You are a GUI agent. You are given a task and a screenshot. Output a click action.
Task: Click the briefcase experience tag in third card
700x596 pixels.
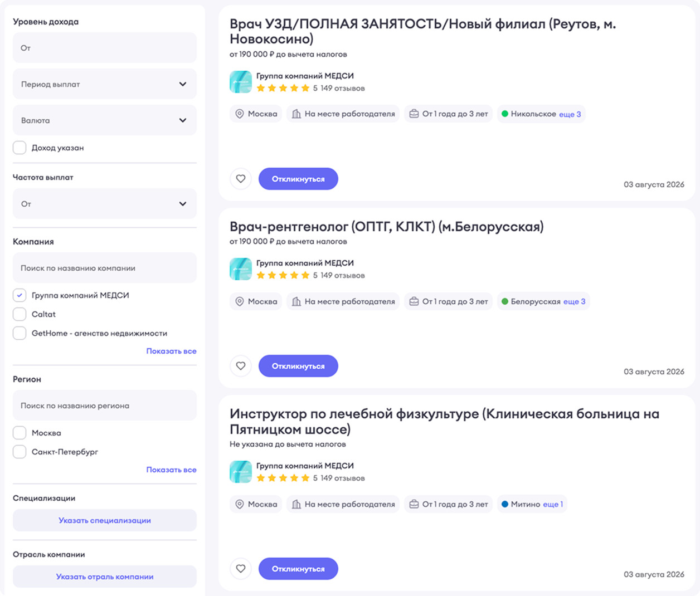pos(448,504)
